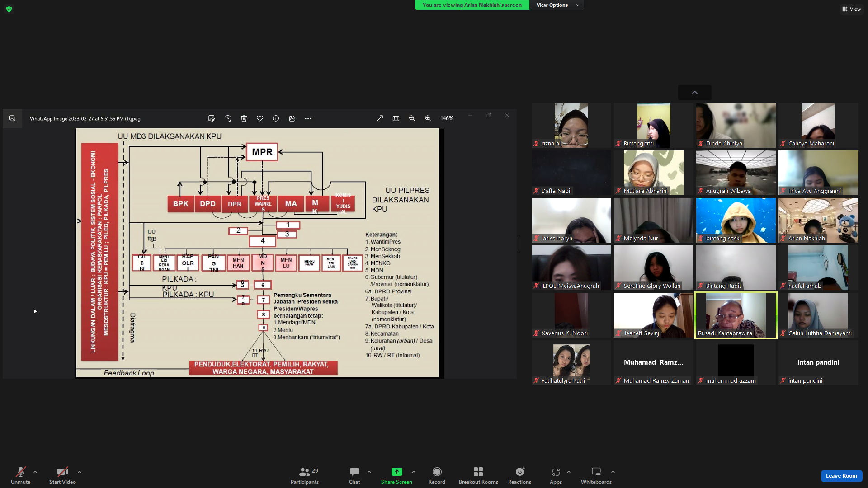
Task: Select Cahaya Maharani's video tile
Action: click(818, 125)
